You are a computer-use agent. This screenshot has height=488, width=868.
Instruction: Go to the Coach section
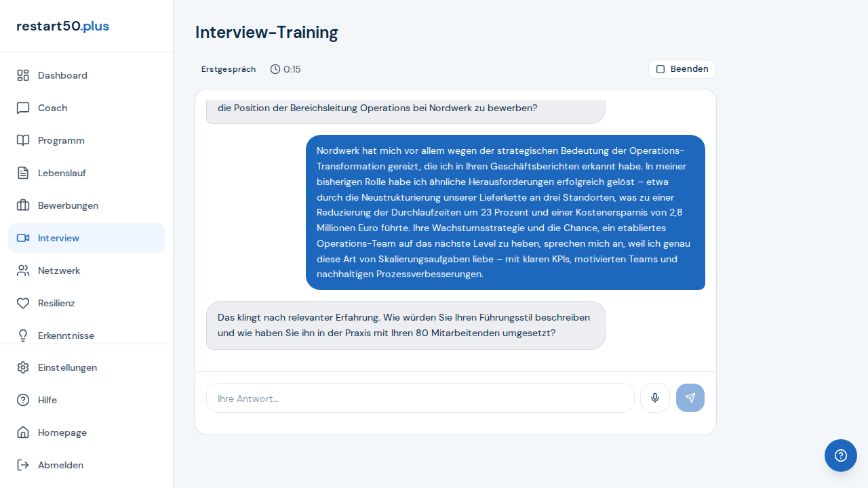click(86, 108)
